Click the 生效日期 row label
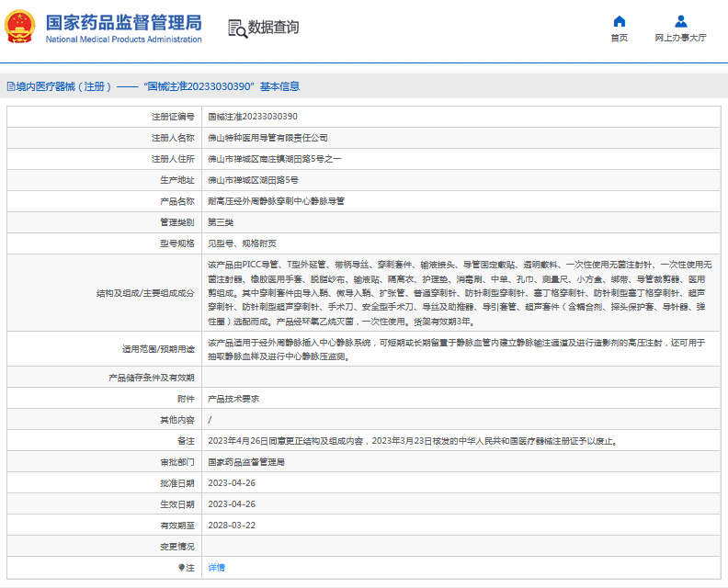 pos(176,504)
